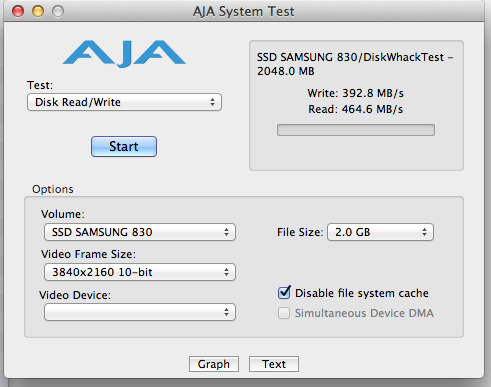Open the Test type dropdown

point(124,102)
